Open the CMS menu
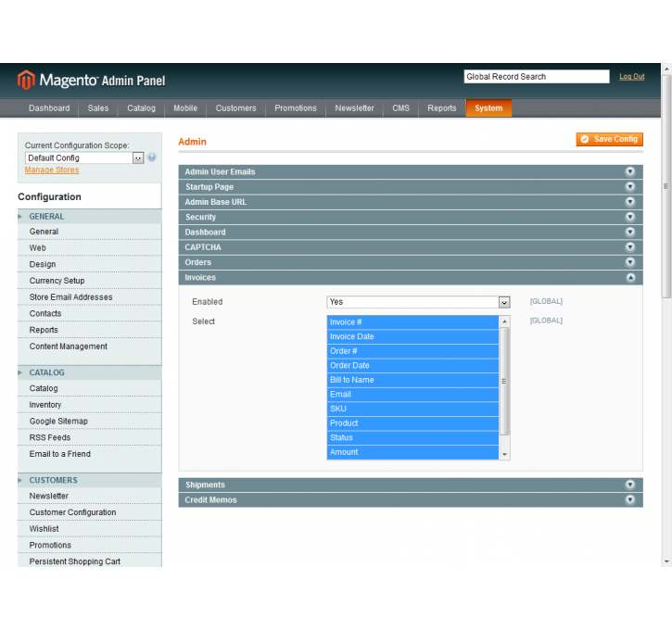 401,108
